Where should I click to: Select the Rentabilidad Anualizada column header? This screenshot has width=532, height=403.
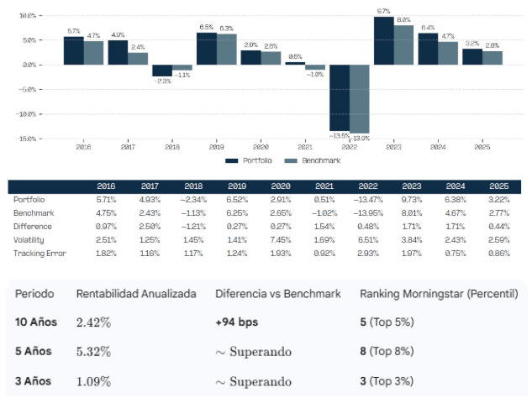(x=136, y=294)
